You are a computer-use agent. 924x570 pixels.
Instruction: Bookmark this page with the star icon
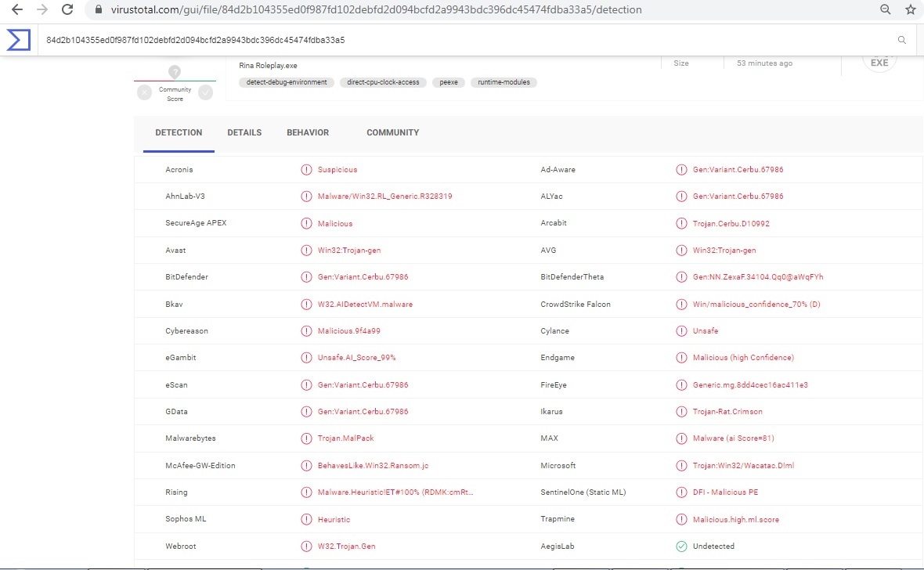click(x=911, y=9)
